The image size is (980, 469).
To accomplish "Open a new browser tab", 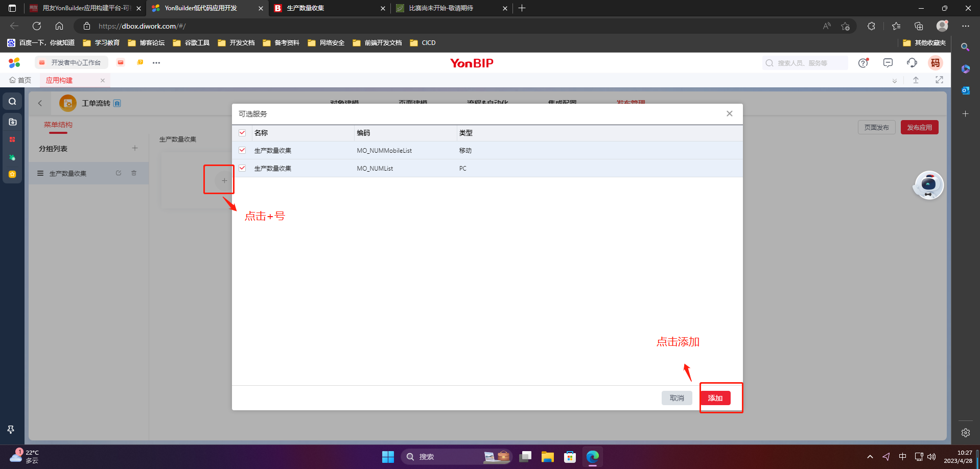I will (x=522, y=8).
